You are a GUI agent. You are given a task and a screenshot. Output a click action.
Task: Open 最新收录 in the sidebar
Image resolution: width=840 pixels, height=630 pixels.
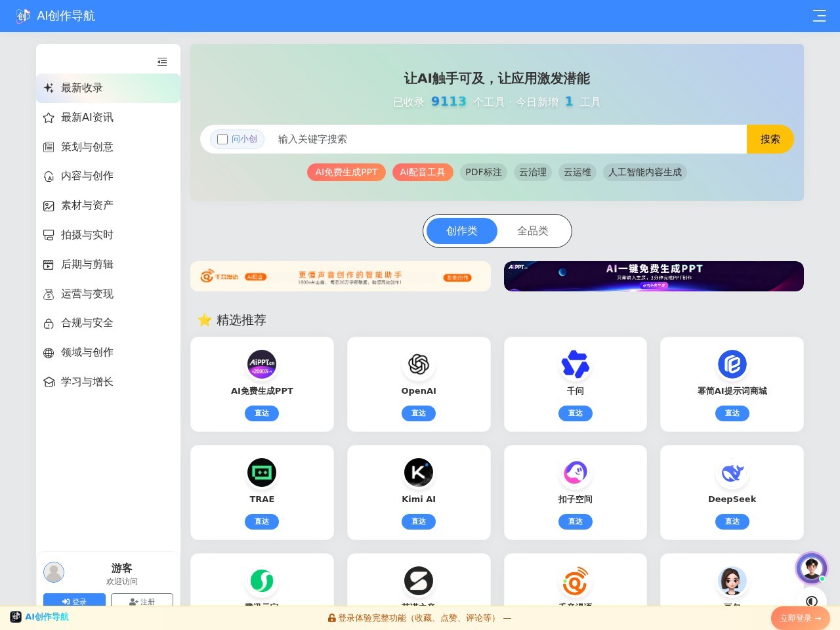point(108,88)
